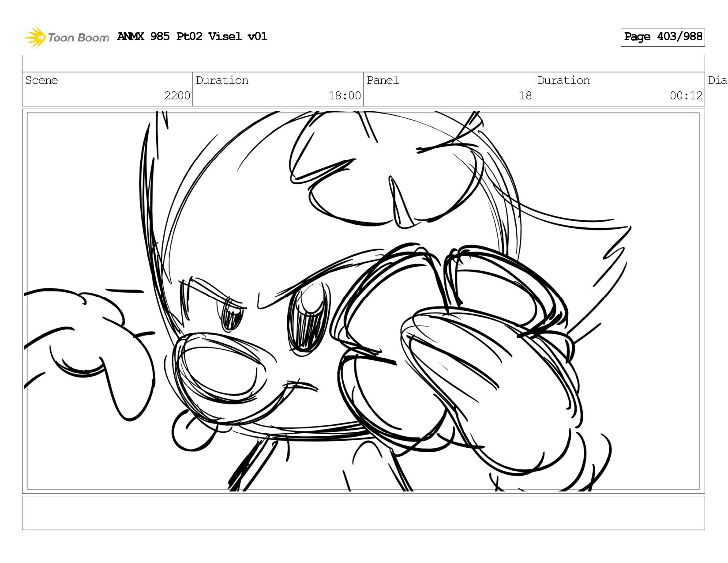Click the 'Page 403/988' box

(x=663, y=37)
